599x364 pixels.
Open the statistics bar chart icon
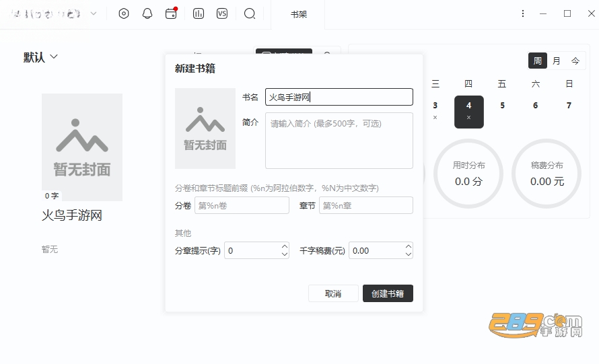click(x=199, y=13)
